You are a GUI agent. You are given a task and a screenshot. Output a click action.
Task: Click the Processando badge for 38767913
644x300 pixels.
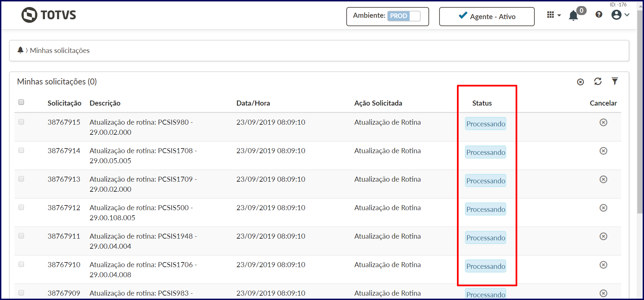pyautogui.click(x=485, y=181)
